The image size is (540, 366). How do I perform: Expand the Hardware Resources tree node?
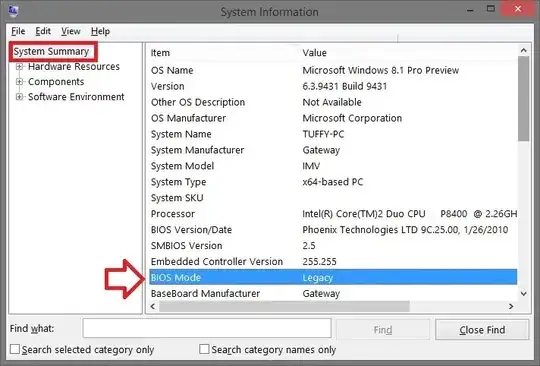click(x=20, y=66)
